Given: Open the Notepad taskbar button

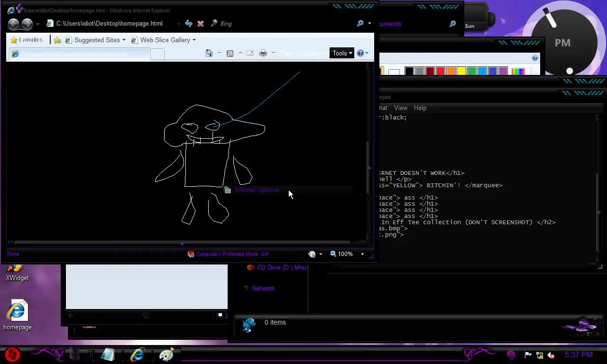Looking at the screenshot, I should click(x=108, y=355).
